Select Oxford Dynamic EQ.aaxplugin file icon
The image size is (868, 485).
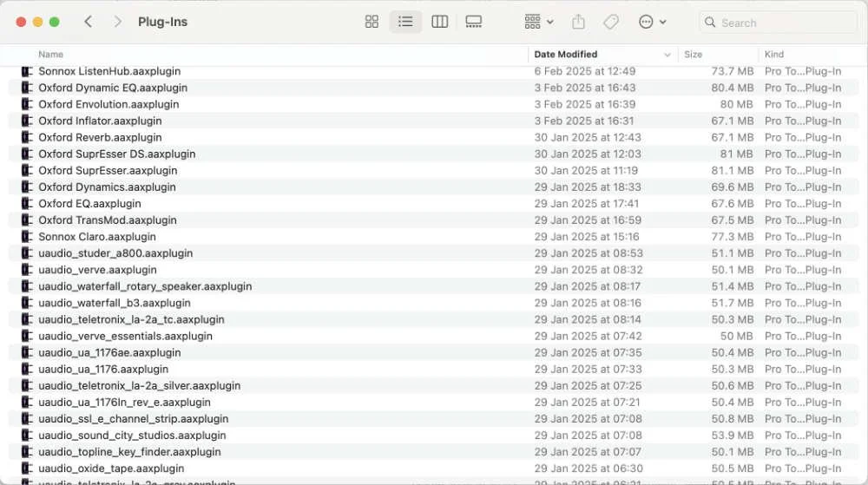pyautogui.click(x=27, y=88)
